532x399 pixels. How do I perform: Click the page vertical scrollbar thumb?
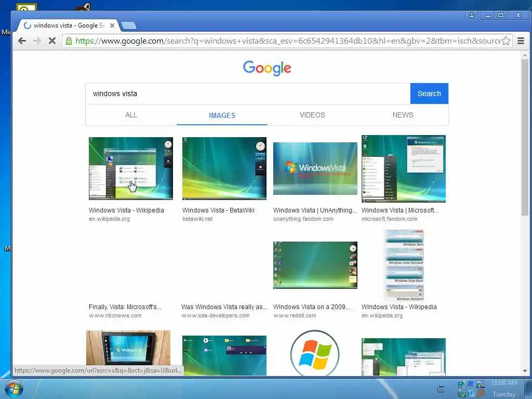click(x=525, y=137)
